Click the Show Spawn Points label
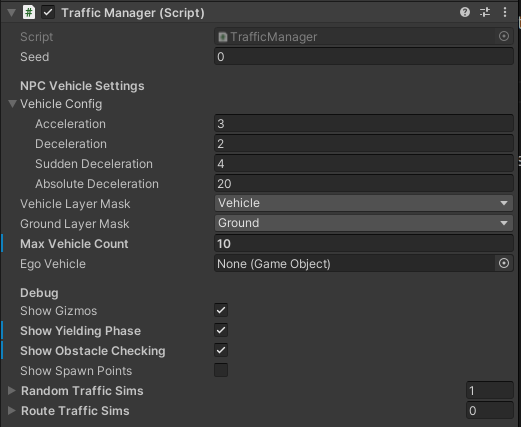 point(76,371)
